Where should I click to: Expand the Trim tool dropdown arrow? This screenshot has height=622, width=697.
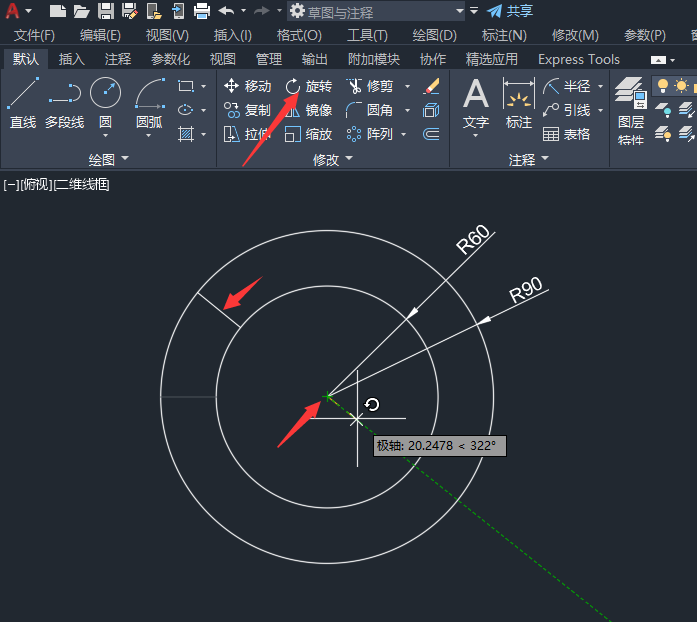pos(407,86)
